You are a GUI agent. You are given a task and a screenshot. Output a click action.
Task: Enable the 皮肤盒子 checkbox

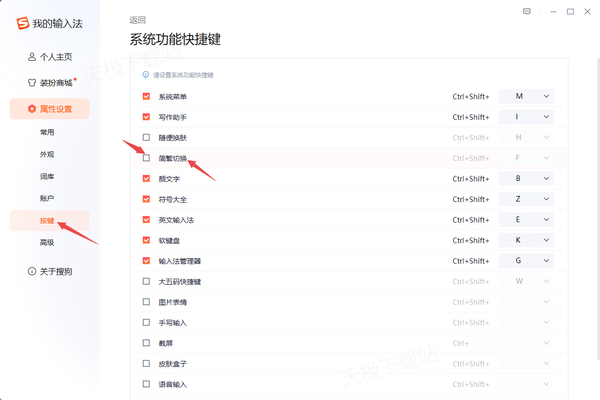coord(146,363)
